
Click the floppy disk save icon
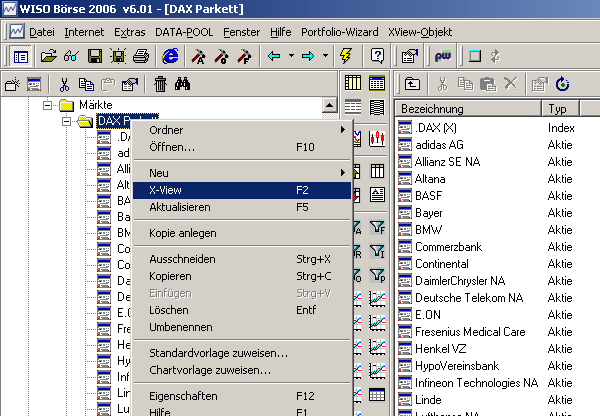(95, 56)
